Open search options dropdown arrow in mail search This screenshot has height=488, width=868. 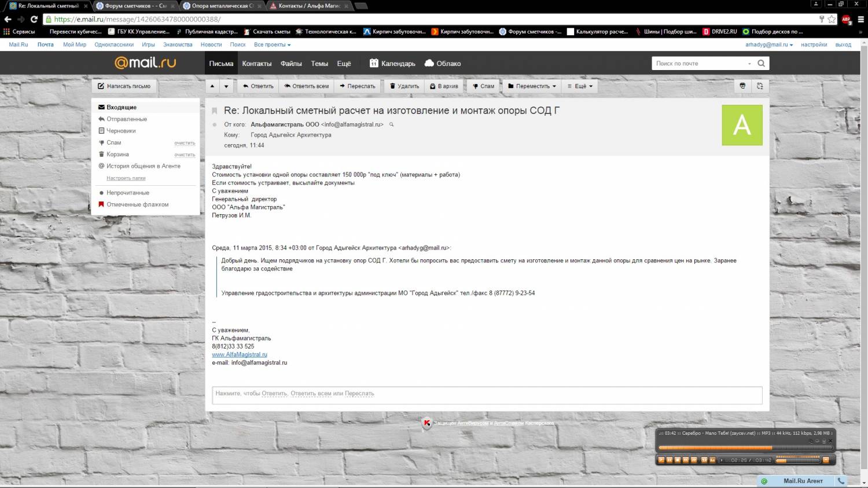749,64
